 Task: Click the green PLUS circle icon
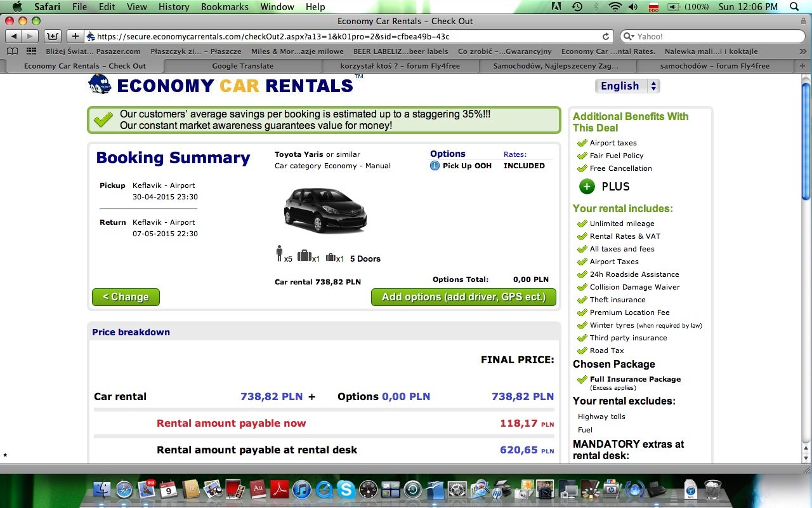coord(587,187)
